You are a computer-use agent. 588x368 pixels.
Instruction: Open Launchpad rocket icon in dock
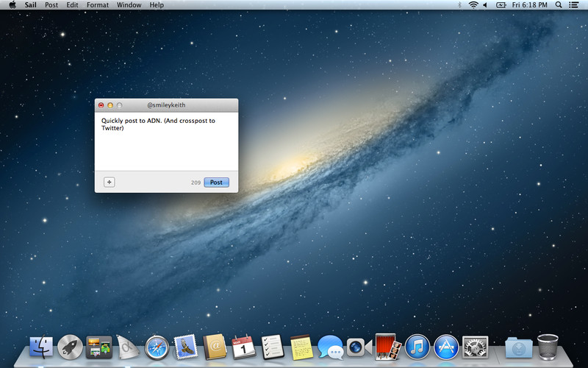(x=70, y=347)
